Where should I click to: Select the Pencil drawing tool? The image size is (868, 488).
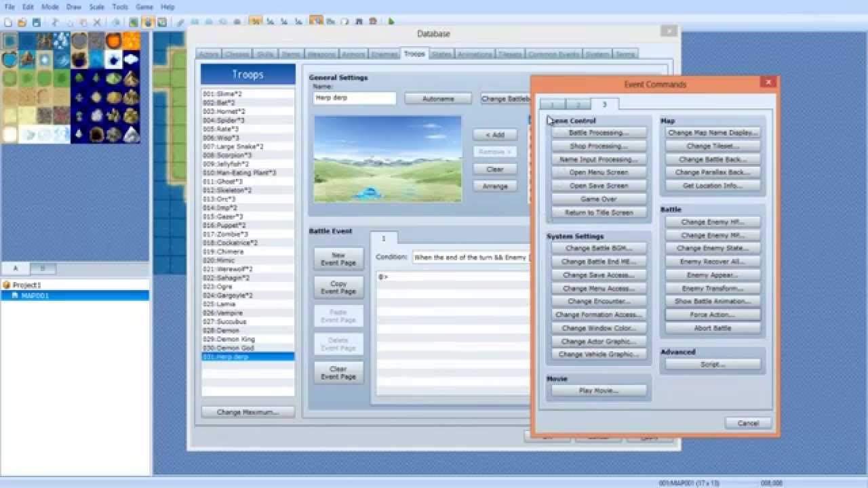click(180, 22)
